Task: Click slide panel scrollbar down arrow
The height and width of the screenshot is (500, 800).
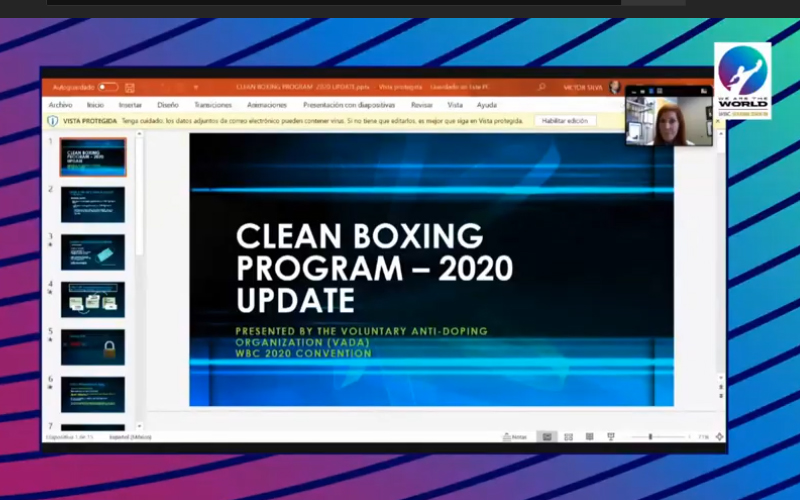Action: click(138, 425)
